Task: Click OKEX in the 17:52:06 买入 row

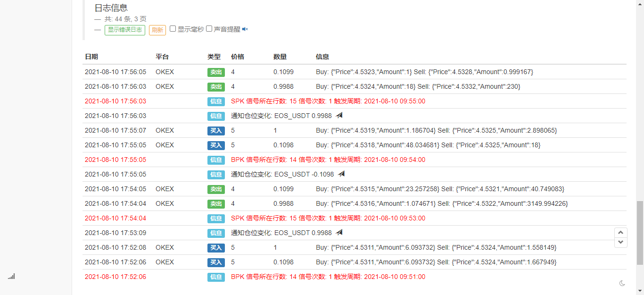Action: click(165, 262)
